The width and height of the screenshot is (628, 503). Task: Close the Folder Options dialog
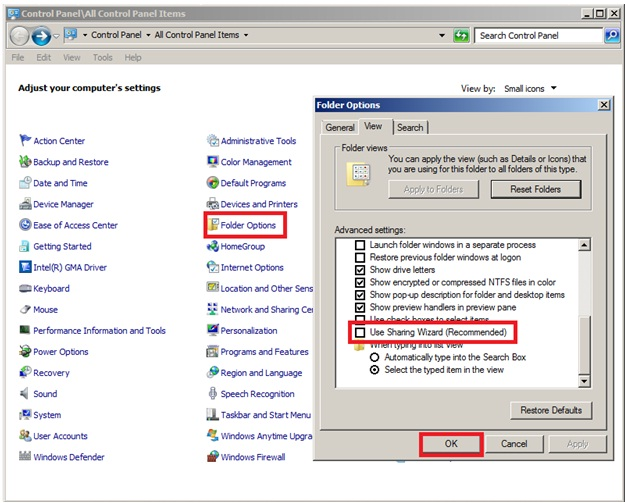[x=604, y=105]
